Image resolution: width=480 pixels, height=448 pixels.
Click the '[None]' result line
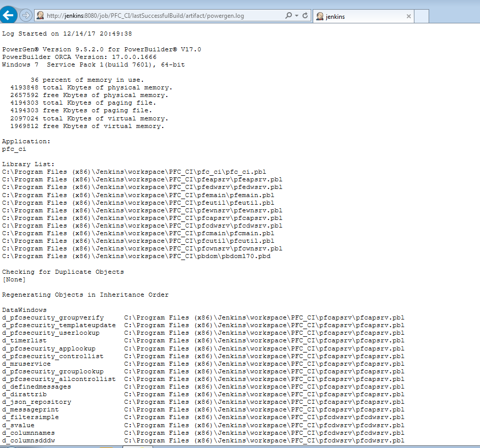coord(14,279)
